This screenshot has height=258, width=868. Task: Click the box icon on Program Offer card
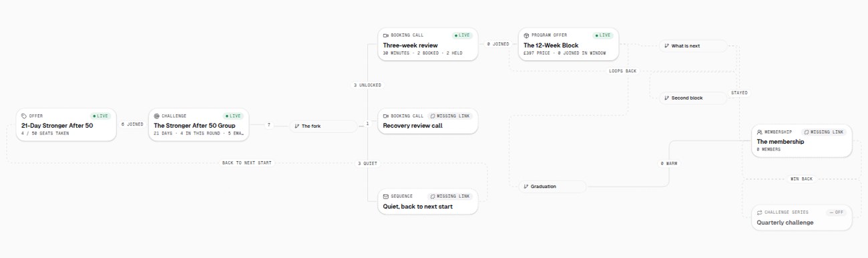526,35
